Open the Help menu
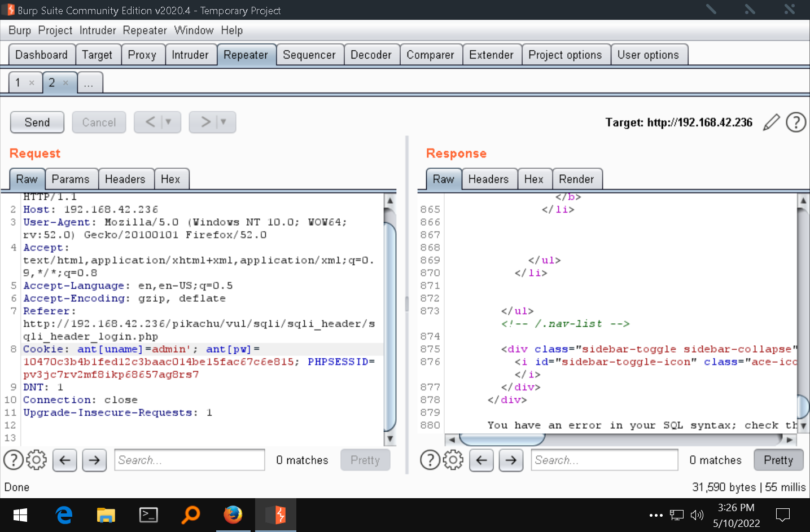Viewport: 810px width, 532px height. pyautogui.click(x=232, y=30)
